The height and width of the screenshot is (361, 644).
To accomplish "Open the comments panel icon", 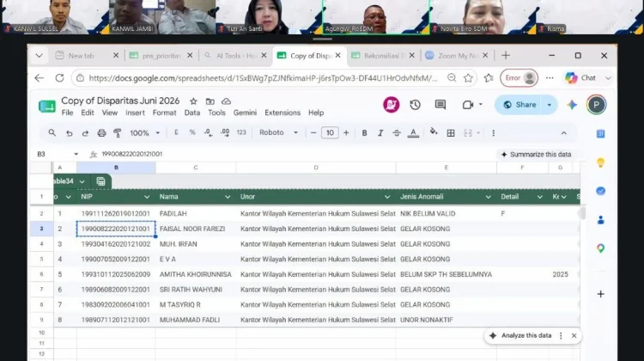I will (x=440, y=105).
